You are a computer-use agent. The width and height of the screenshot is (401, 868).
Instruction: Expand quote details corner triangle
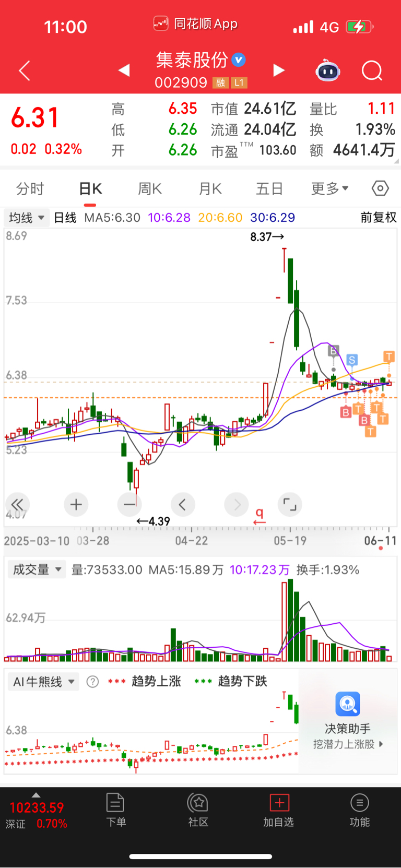coord(397,161)
